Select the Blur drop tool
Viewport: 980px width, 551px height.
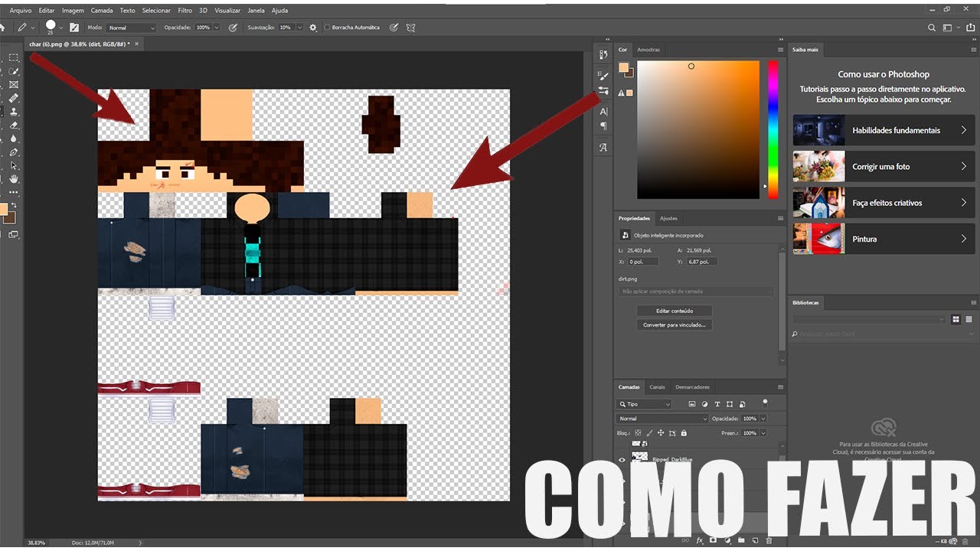tap(14, 139)
